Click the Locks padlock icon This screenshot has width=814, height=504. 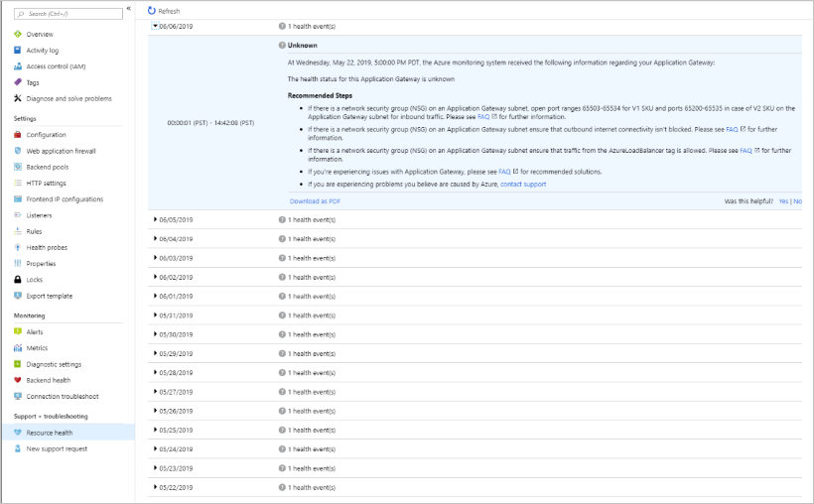[x=18, y=280]
